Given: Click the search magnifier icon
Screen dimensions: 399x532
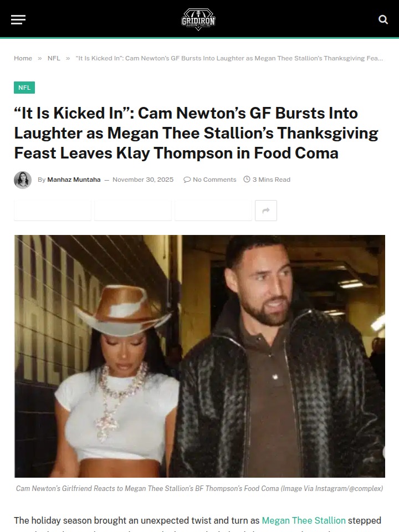Looking at the screenshot, I should pyautogui.click(x=383, y=19).
